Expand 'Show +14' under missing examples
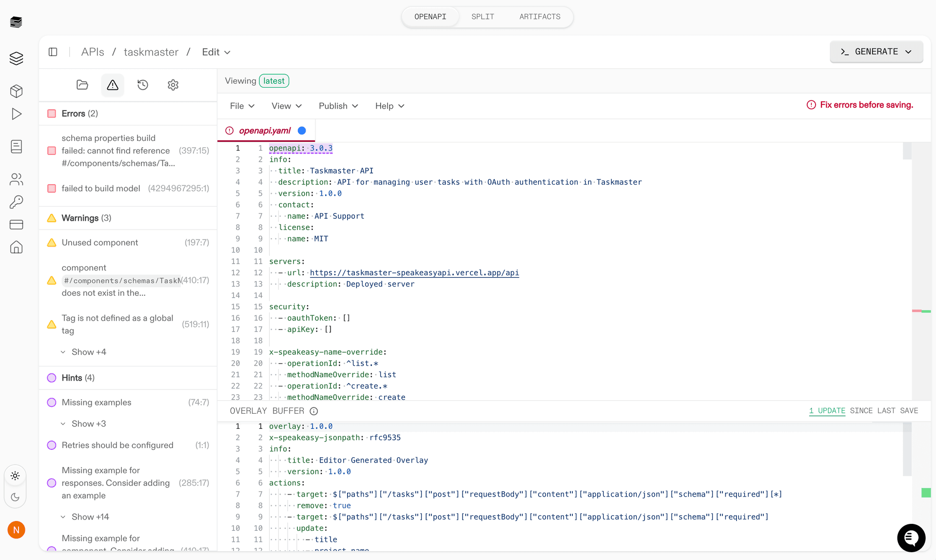The height and width of the screenshot is (560, 936). click(x=90, y=517)
